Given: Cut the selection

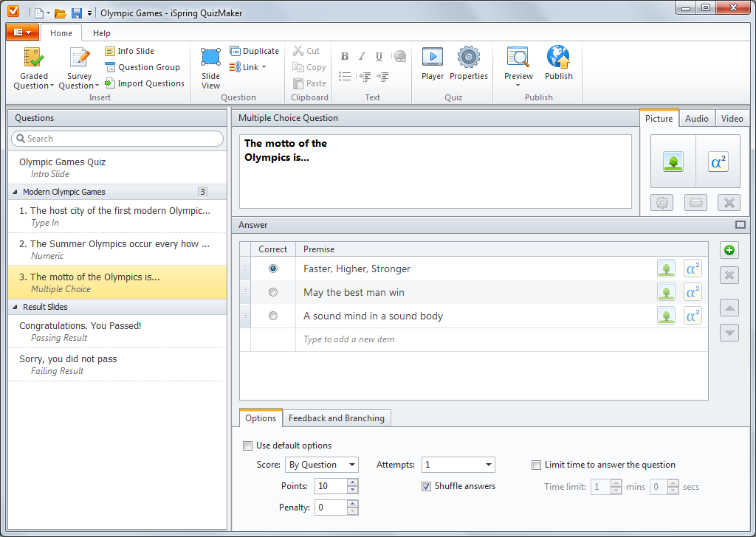Looking at the screenshot, I should [306, 51].
